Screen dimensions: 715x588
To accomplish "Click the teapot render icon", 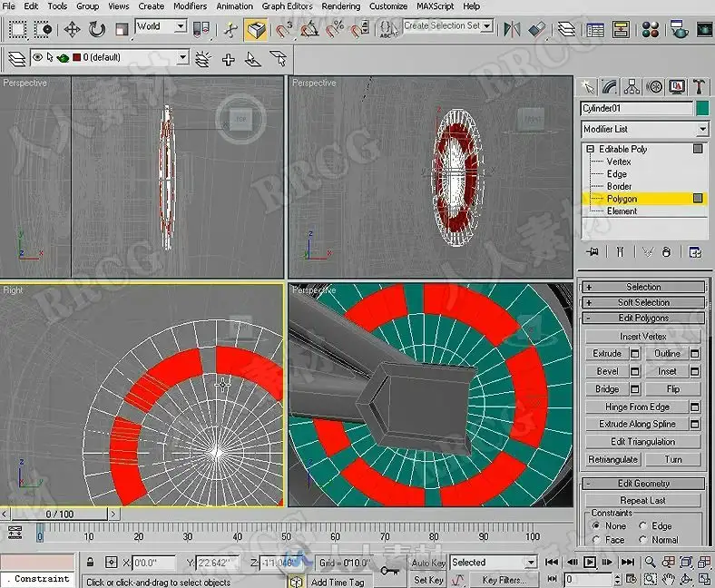I will pos(679,29).
